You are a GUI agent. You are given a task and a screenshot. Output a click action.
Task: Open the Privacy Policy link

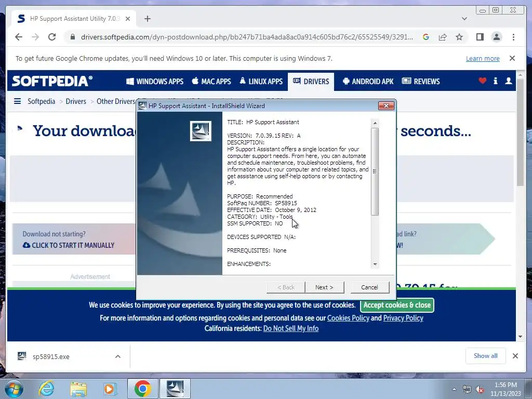(x=403, y=318)
